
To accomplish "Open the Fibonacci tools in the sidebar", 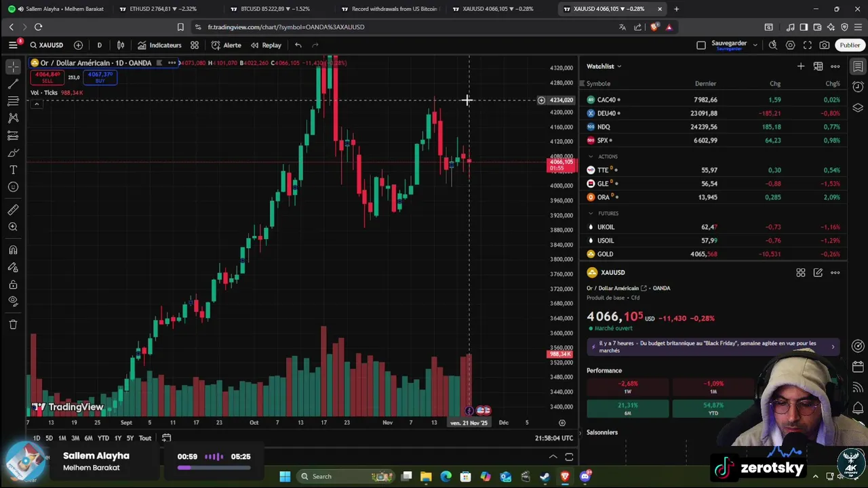I will (x=13, y=101).
